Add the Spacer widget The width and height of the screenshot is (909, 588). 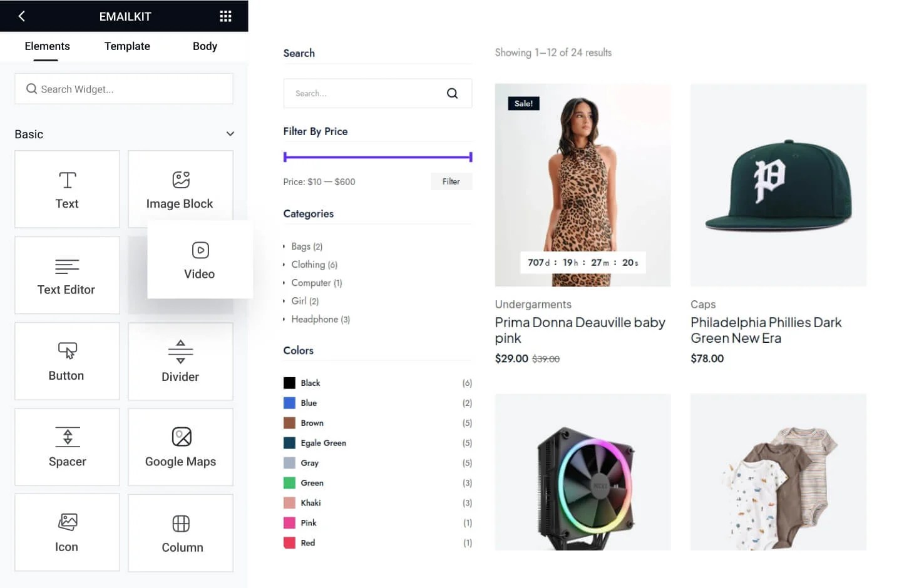[67, 447]
